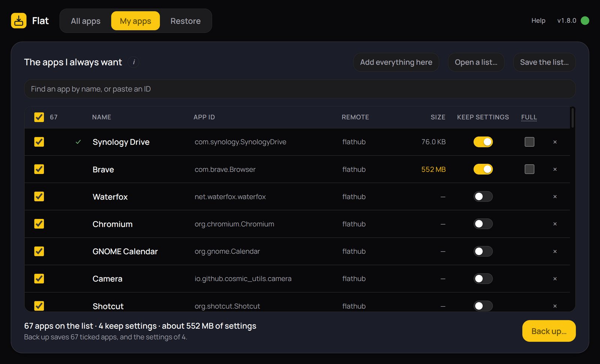Remove Shotcut from the list

(555, 306)
